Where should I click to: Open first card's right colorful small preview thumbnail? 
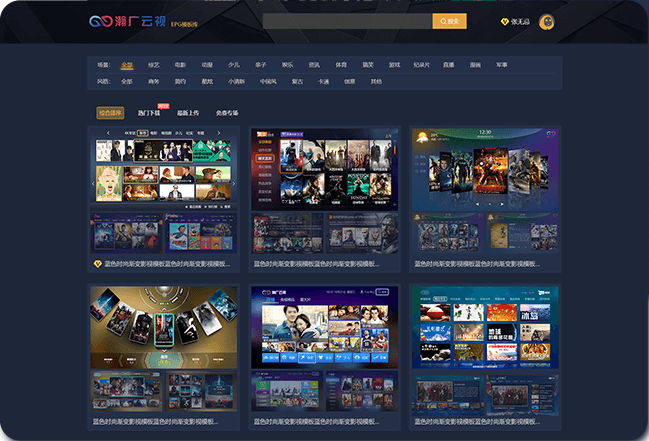[x=201, y=233]
